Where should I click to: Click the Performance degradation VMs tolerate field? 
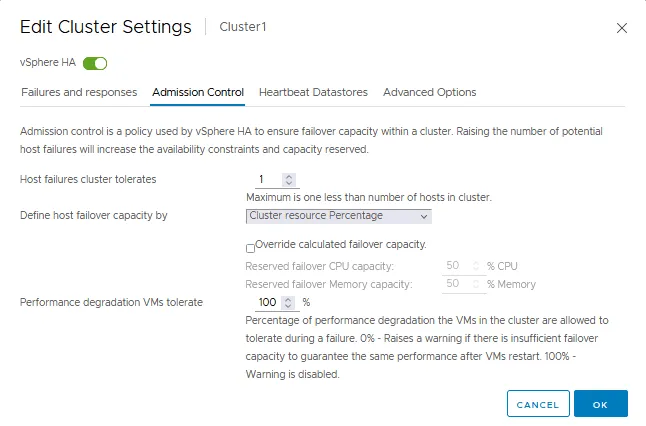point(265,302)
